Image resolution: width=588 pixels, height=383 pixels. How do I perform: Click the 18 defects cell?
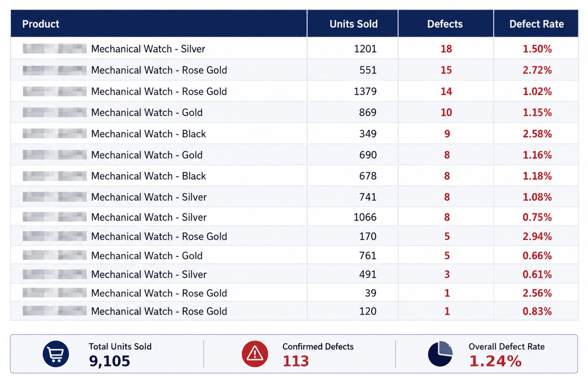click(x=446, y=49)
